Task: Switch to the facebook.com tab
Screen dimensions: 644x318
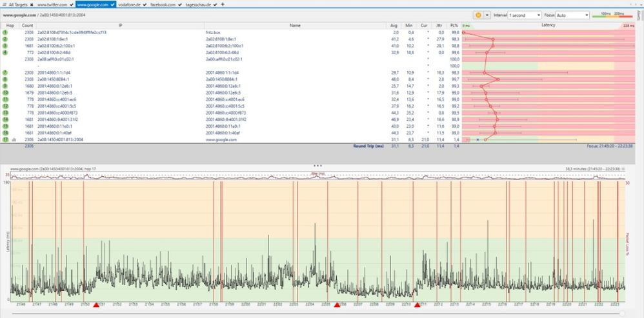Action: pos(163,5)
